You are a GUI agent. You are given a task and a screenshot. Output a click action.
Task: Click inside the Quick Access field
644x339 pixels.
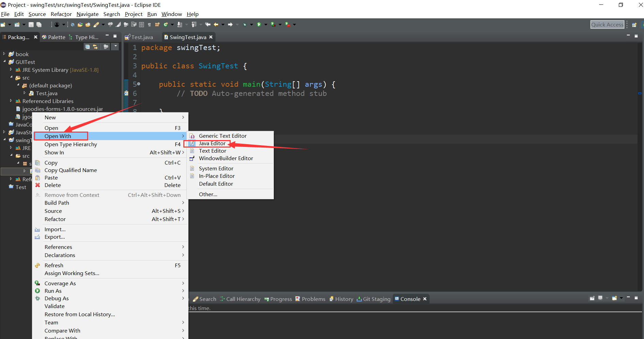(x=607, y=24)
